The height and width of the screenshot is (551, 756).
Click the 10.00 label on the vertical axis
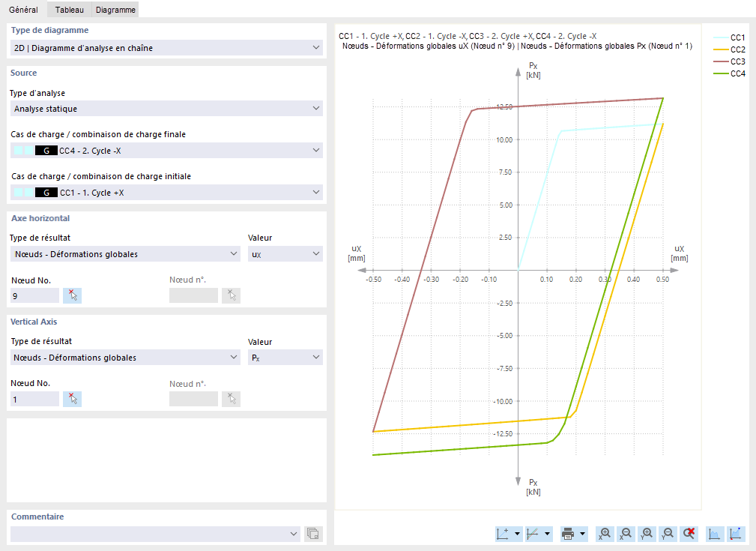(504, 140)
